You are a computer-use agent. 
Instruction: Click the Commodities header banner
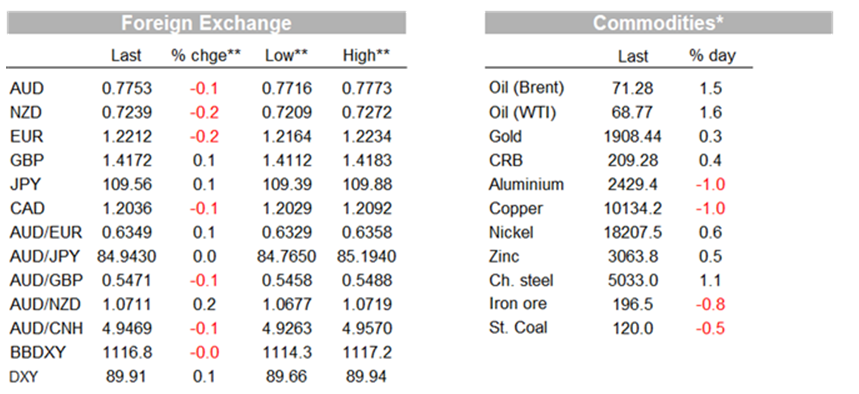[x=658, y=23]
